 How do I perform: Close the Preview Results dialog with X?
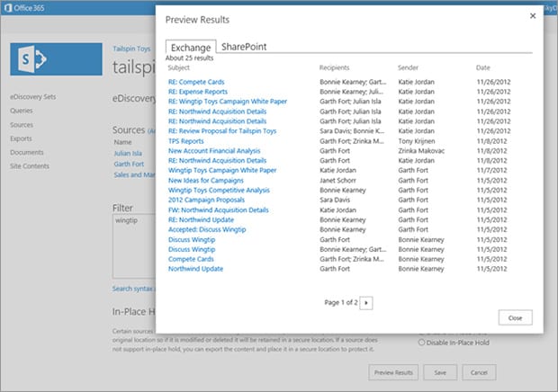click(533, 15)
